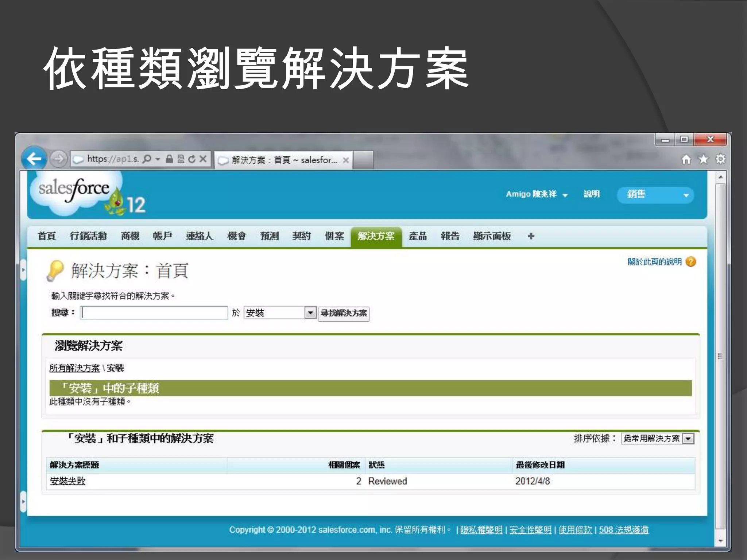Click the 安全性聲明 footer link
This screenshot has height=560, width=747.
[x=530, y=530]
